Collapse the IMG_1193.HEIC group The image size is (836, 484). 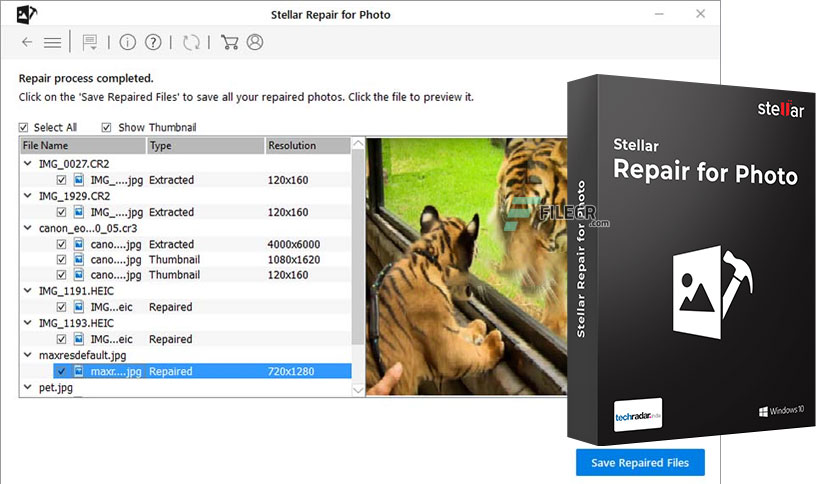pos(28,322)
